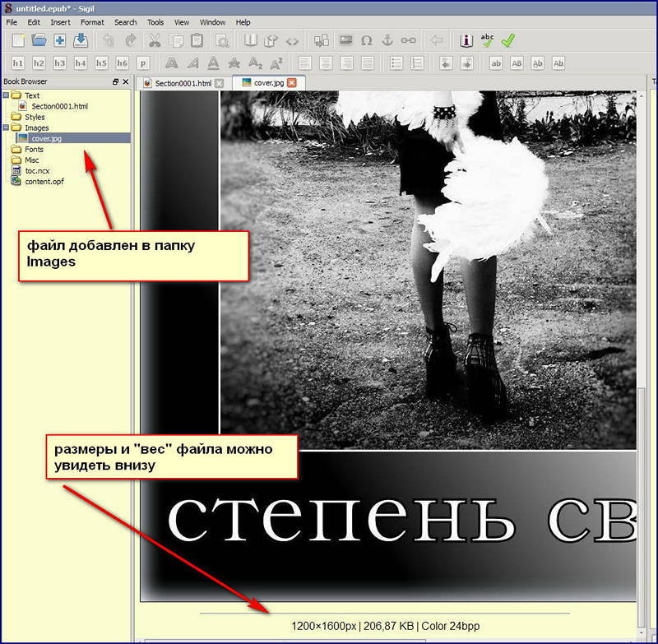Validate the EPUB with the green check icon
The image size is (658, 644).
pos(507,39)
